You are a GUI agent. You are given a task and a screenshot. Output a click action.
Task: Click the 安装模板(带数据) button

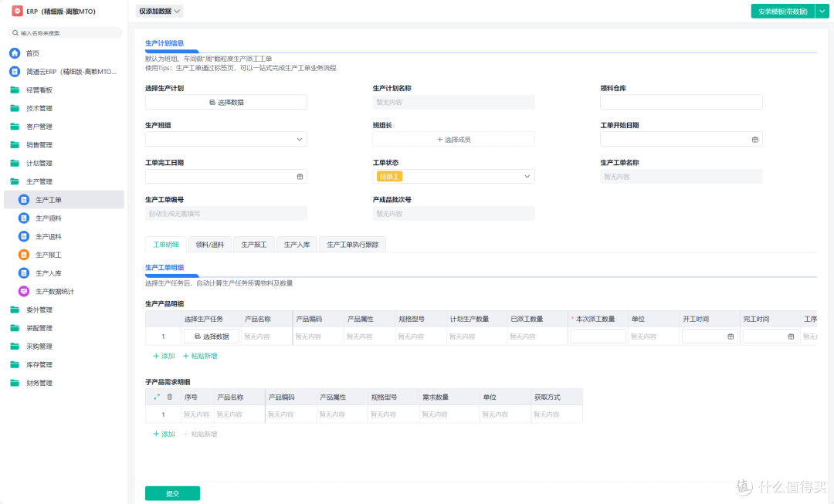click(x=782, y=11)
